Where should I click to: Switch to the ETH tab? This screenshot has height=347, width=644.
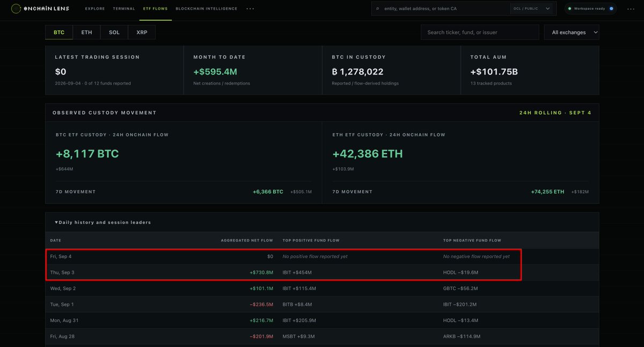[x=86, y=32]
